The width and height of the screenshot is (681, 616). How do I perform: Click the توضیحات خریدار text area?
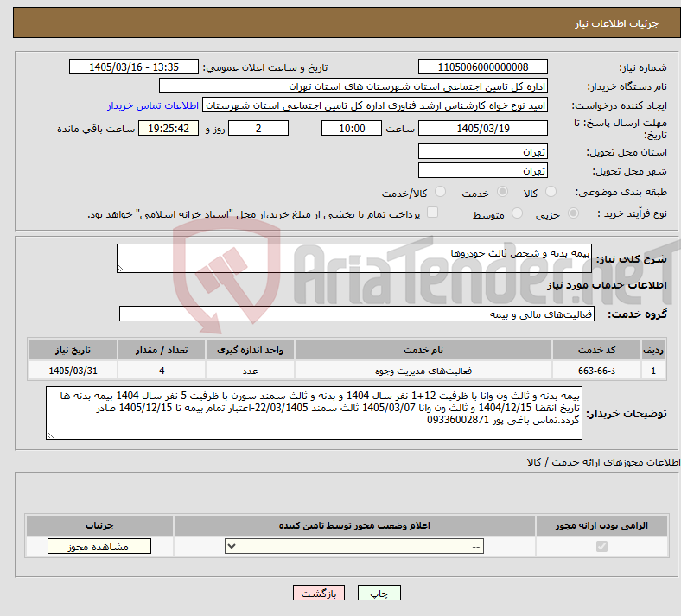tap(314, 413)
